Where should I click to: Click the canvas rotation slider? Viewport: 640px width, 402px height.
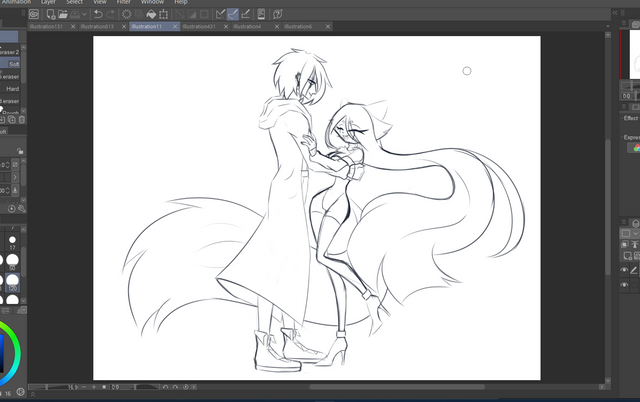136,387
